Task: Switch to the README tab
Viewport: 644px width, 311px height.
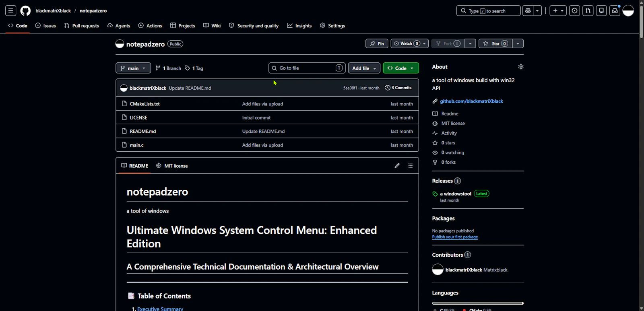Action: [134, 166]
